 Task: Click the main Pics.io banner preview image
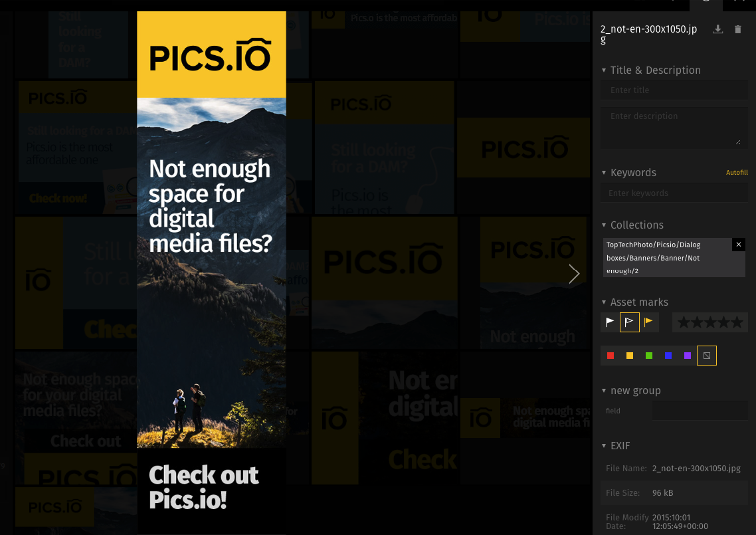point(211,272)
